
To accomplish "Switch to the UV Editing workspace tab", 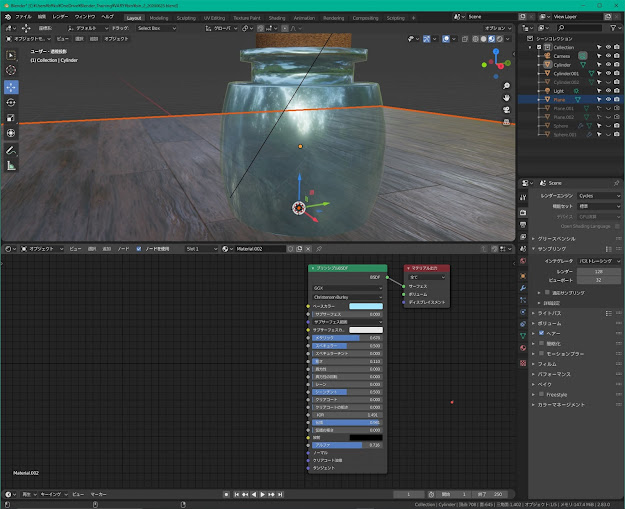I will coord(214,18).
